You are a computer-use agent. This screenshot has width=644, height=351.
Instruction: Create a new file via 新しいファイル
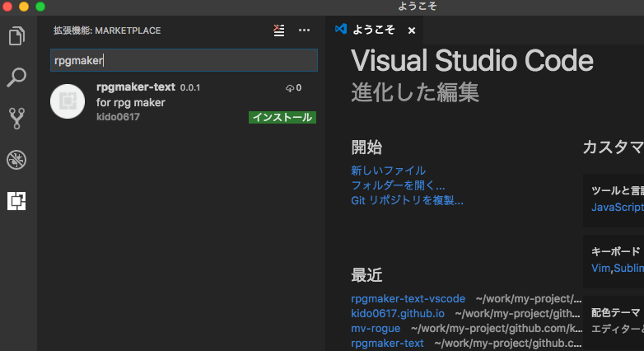click(388, 171)
